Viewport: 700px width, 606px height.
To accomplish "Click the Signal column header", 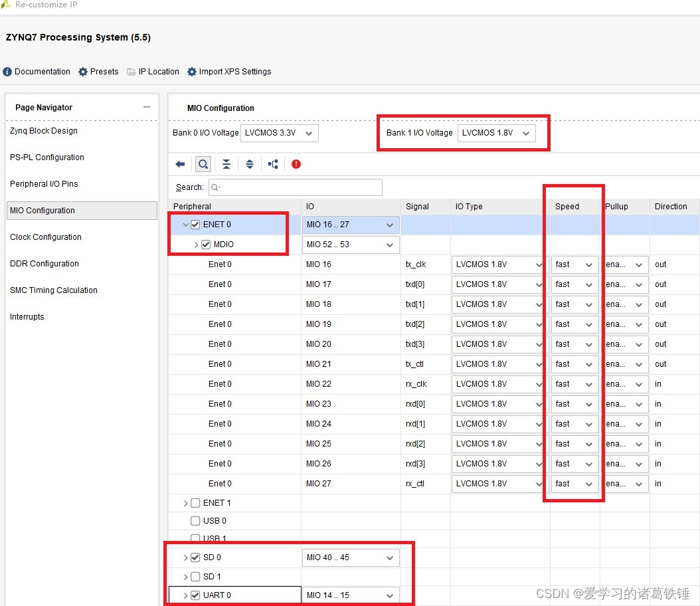I will coord(426,207).
